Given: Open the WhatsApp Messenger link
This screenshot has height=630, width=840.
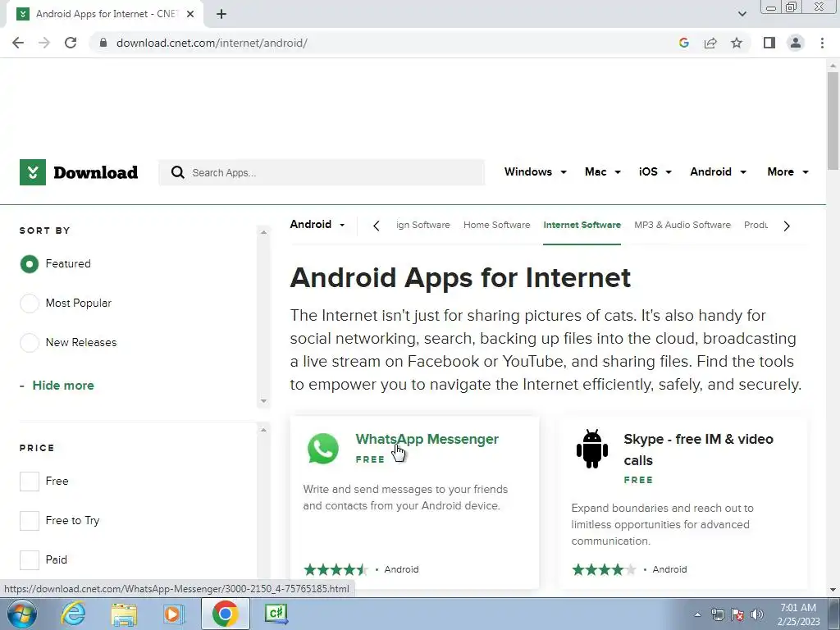Looking at the screenshot, I should (427, 439).
